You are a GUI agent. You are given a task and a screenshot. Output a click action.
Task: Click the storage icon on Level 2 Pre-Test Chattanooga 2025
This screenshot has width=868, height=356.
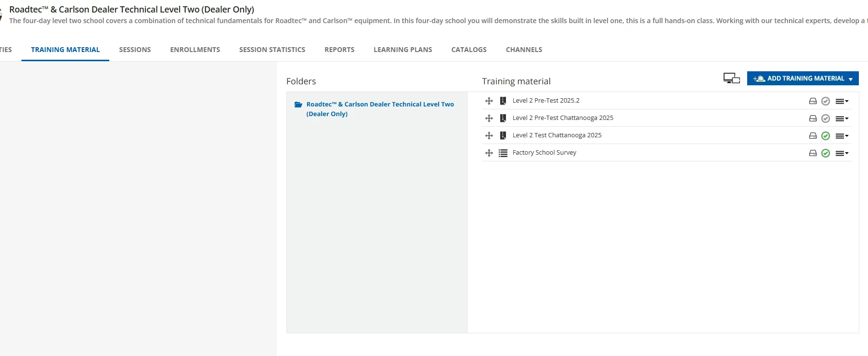(x=813, y=119)
